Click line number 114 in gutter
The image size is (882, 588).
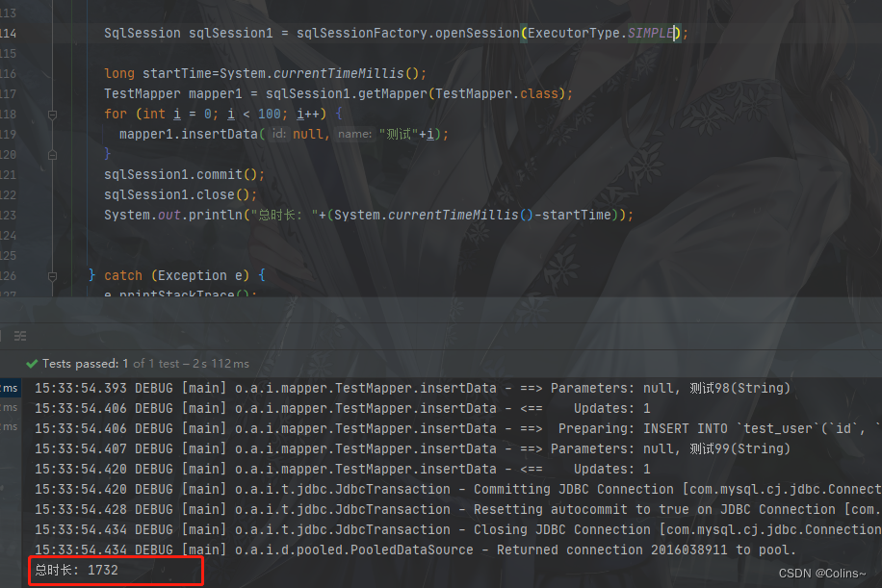pyautogui.click(x=8, y=34)
